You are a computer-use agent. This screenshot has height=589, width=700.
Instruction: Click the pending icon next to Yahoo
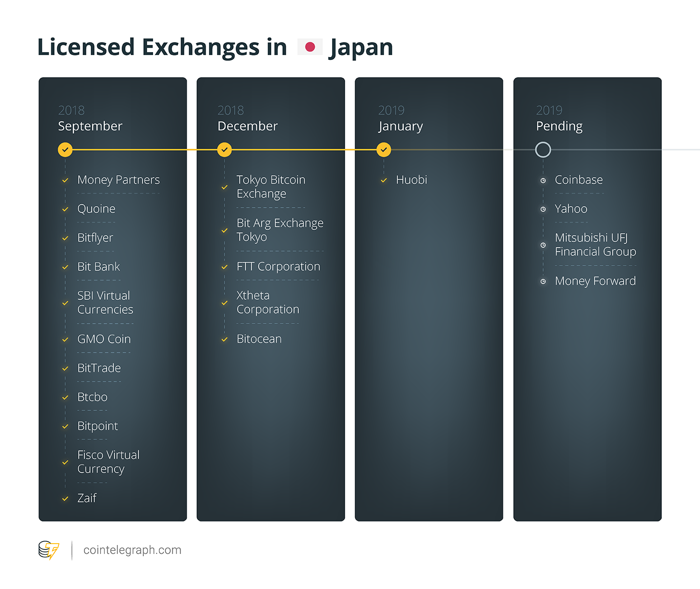point(543,209)
